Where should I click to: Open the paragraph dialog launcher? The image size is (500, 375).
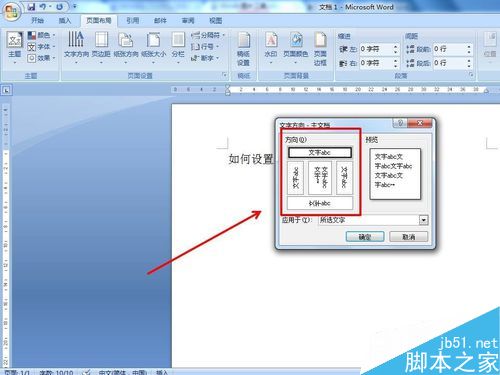471,75
